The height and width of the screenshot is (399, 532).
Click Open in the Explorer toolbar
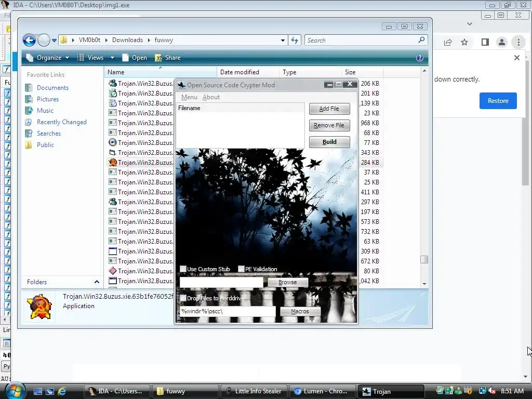click(x=135, y=58)
